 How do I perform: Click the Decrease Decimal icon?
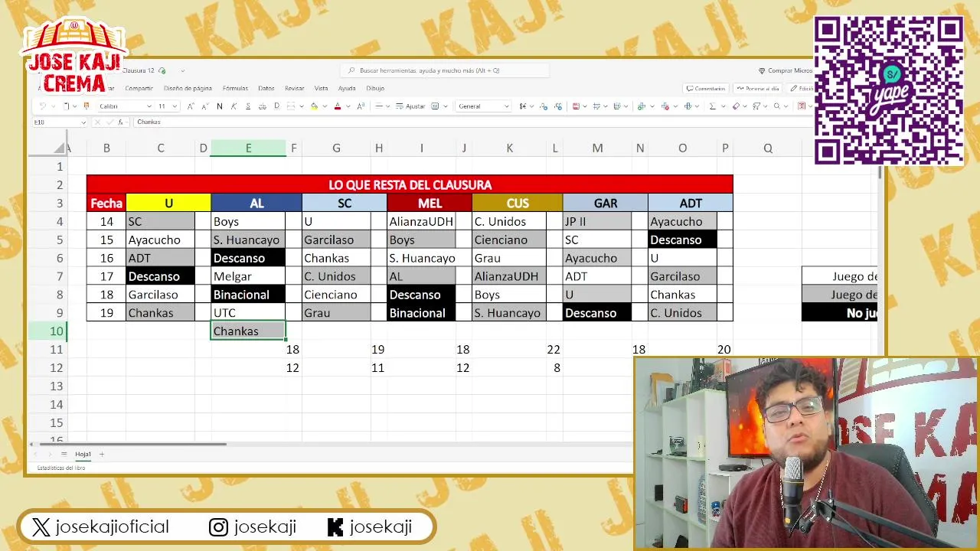(544, 106)
